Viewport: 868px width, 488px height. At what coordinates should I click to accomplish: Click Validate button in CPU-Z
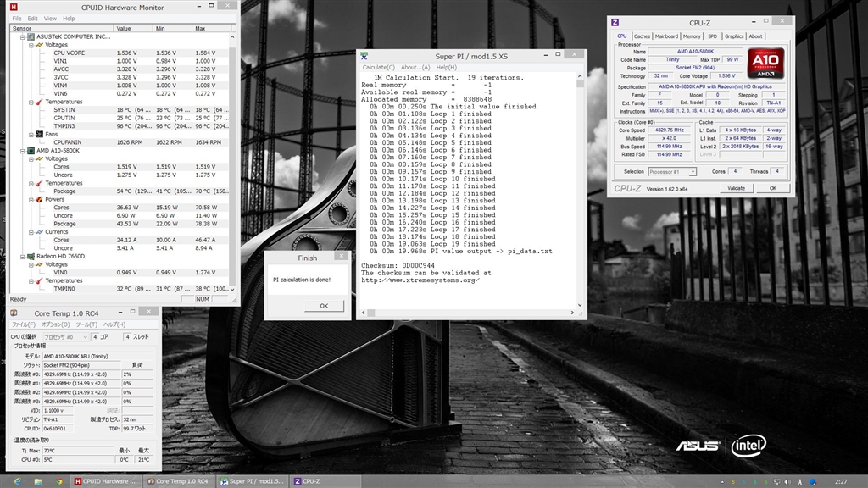[x=736, y=188]
